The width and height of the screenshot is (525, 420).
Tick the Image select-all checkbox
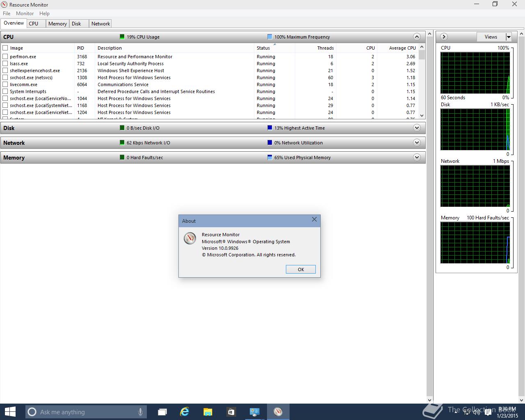point(5,48)
